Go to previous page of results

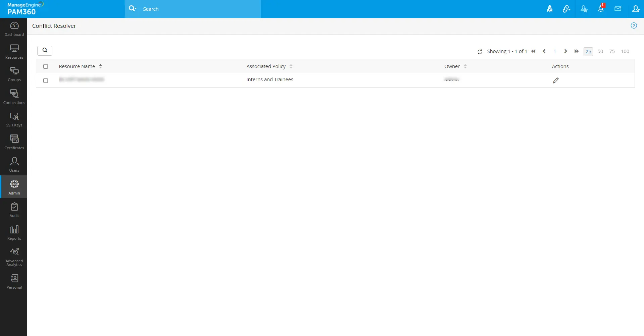click(544, 51)
